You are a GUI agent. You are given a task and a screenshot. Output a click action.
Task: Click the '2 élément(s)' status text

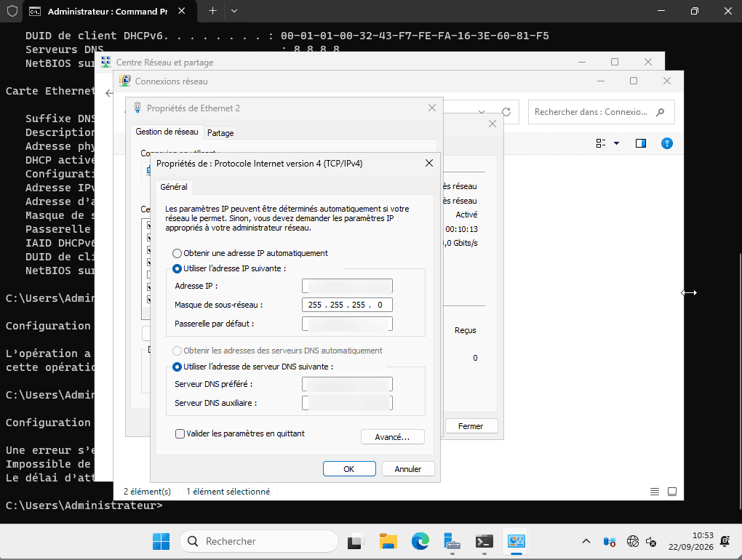[147, 492]
